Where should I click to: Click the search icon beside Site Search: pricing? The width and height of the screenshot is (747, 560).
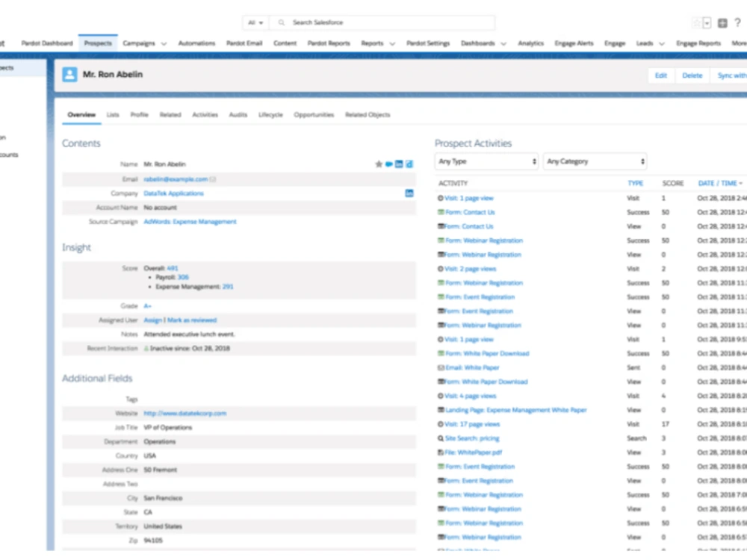441,438
